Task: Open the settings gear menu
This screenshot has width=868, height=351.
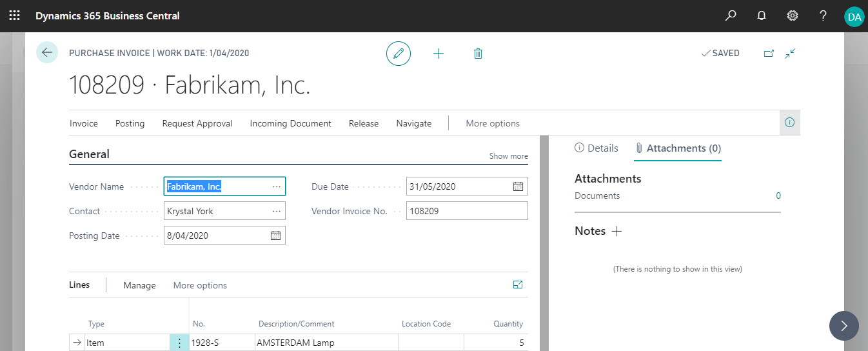Action: tap(793, 16)
